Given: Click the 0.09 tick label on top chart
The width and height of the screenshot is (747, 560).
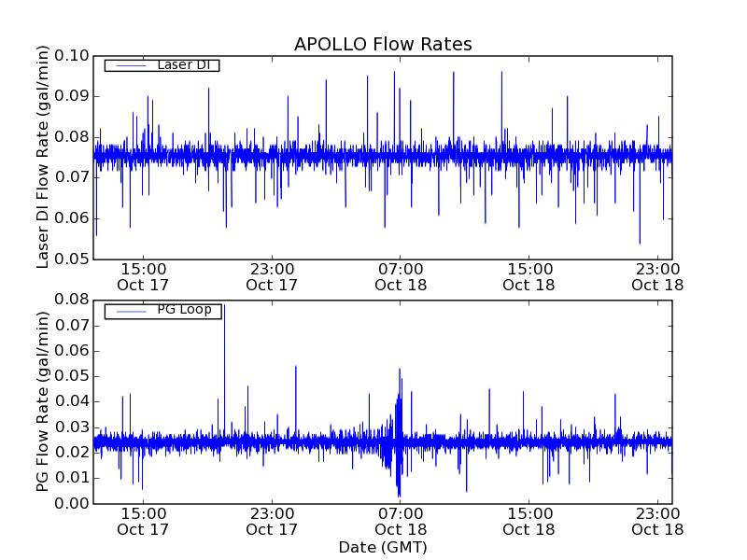Looking at the screenshot, I should click(72, 96).
